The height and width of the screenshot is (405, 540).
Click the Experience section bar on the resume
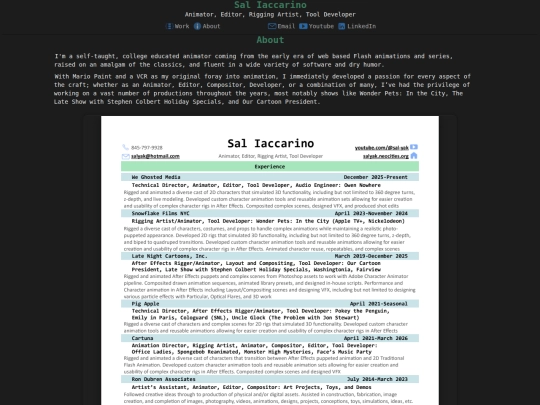(270, 166)
